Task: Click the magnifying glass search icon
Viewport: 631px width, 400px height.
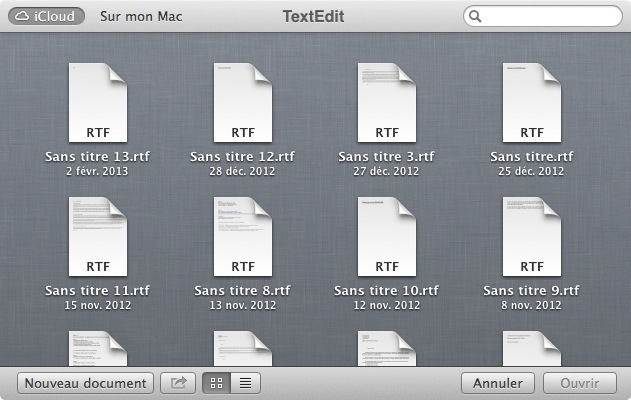Action: [475, 16]
